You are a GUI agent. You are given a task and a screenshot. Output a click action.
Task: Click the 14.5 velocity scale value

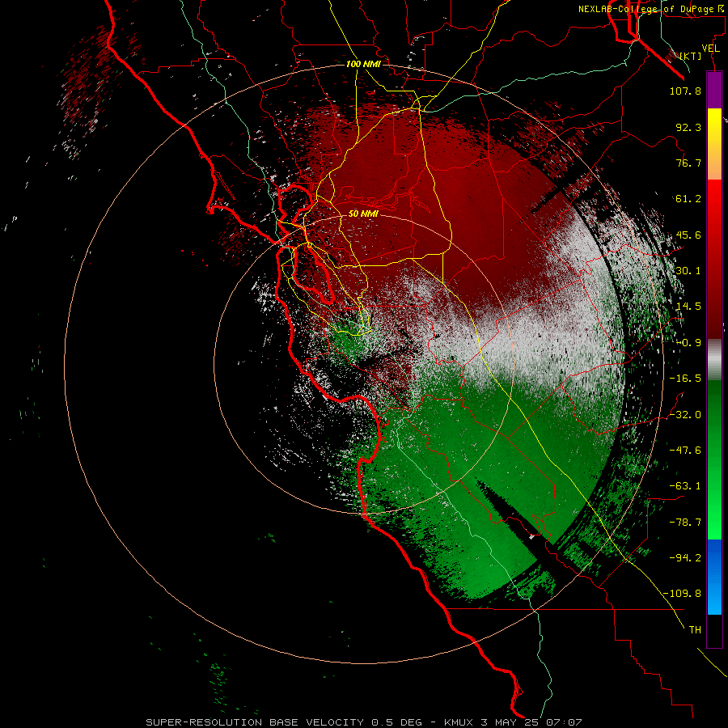tap(688, 307)
